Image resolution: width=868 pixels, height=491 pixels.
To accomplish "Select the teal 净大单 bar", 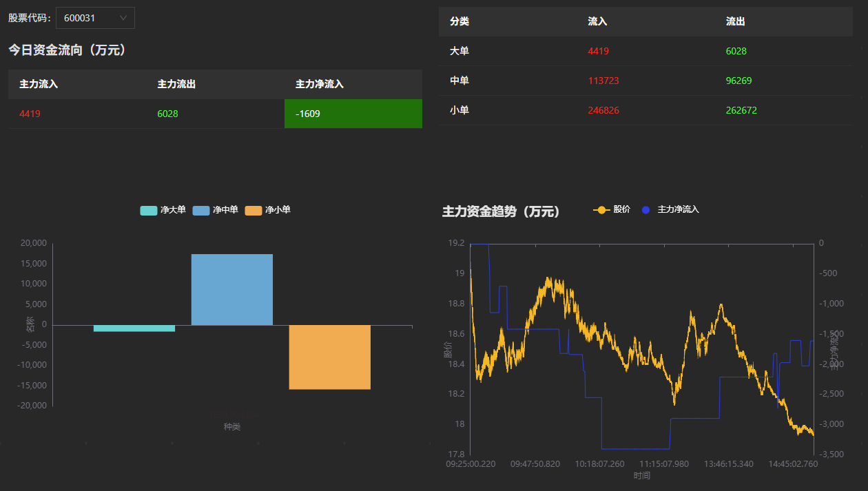I will (134, 328).
